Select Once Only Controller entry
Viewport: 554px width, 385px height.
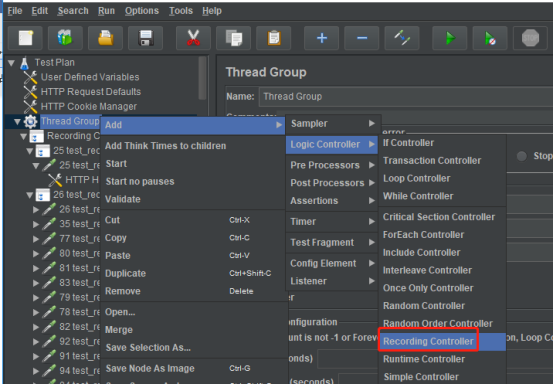pyautogui.click(x=442, y=288)
